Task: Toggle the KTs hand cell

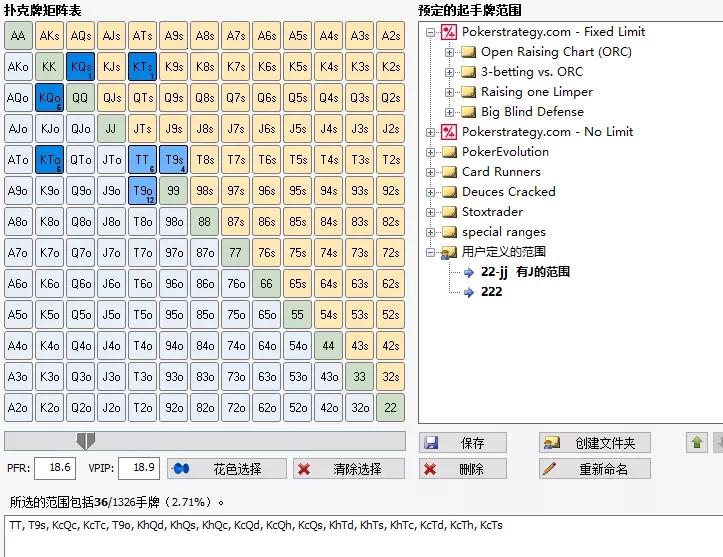Action: click(142, 66)
